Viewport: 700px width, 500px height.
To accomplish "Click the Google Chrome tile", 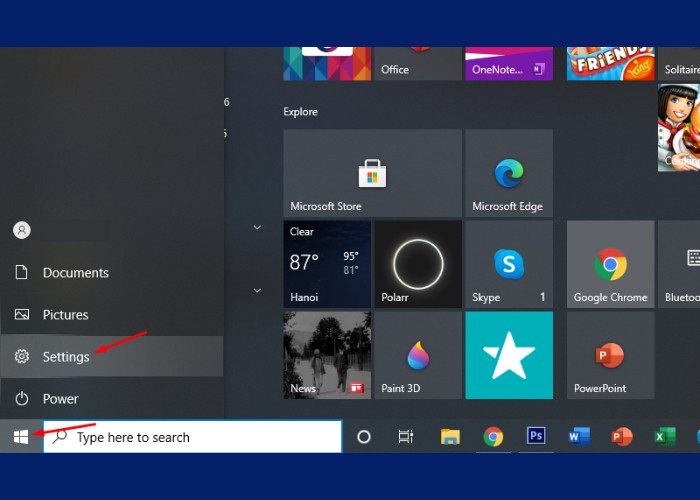I will pos(610,264).
